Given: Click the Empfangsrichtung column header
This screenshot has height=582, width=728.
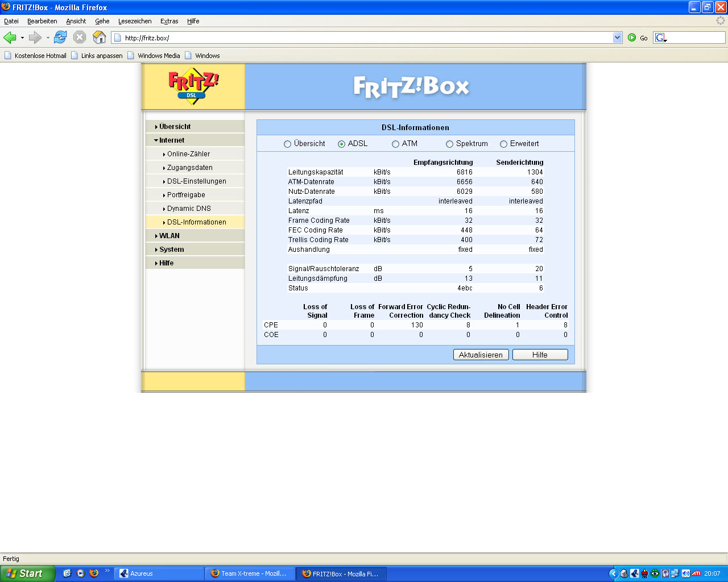Looking at the screenshot, I should (443, 163).
